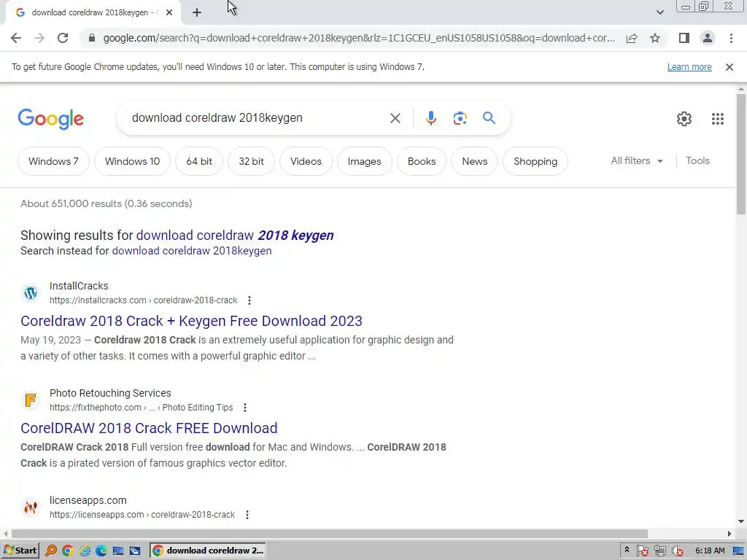Open a new browser tab
Screen dimensions: 747x560
pos(197,13)
